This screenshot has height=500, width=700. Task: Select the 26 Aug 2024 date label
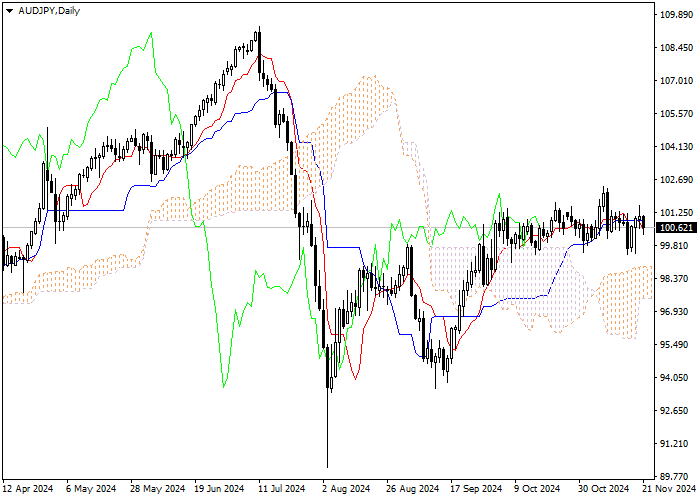point(412,489)
